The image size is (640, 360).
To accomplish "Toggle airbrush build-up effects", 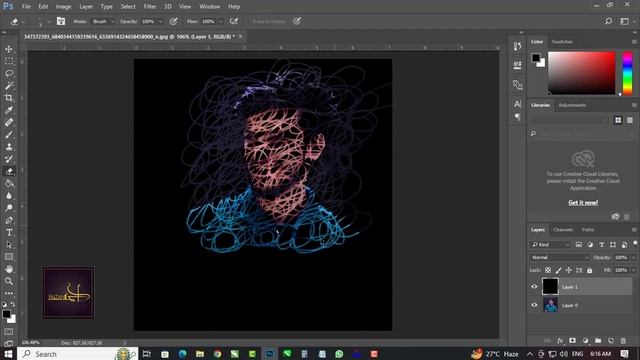I will [x=234, y=21].
